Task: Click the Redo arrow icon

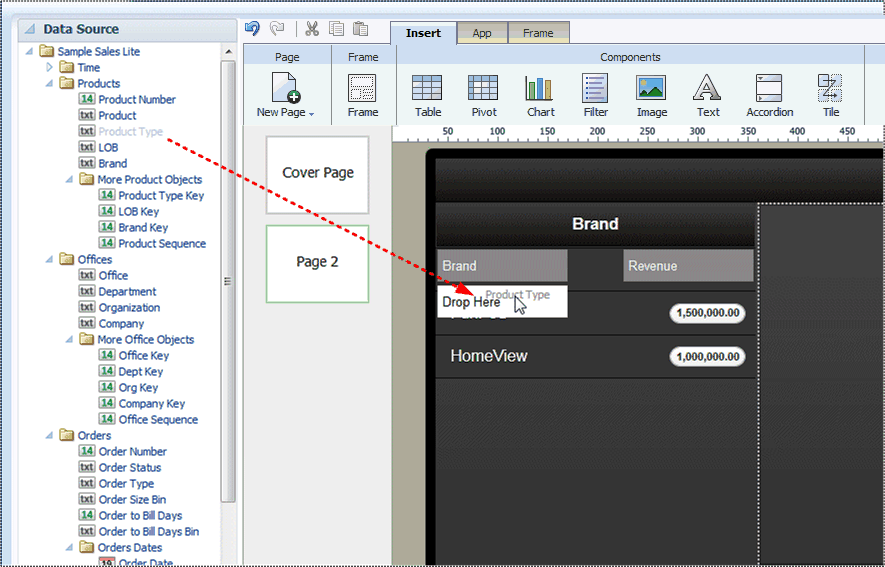Action: (277, 28)
